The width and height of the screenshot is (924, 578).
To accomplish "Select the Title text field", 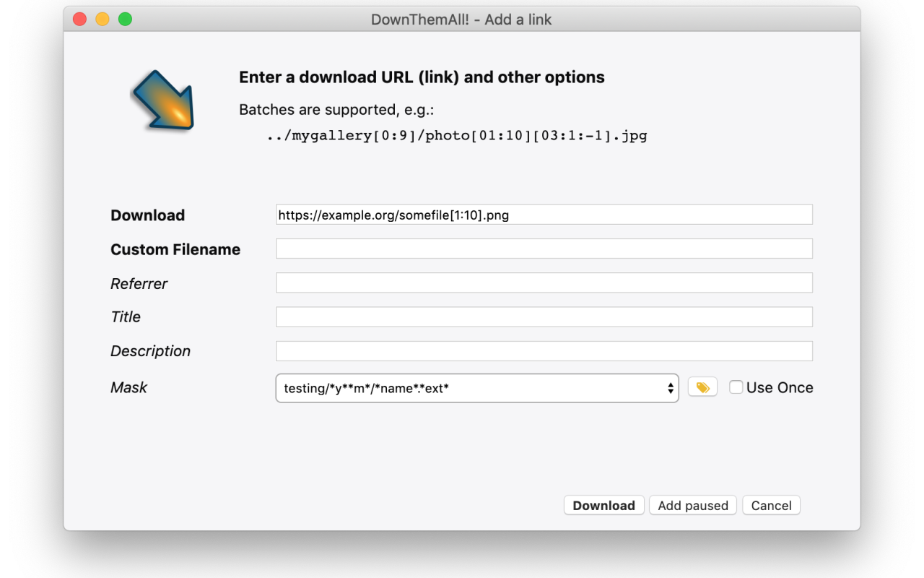I will [x=544, y=316].
